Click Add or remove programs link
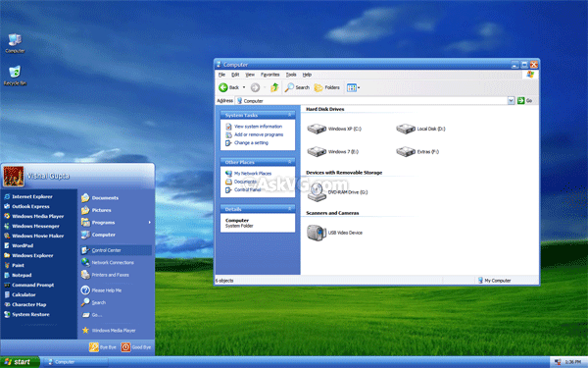This screenshot has width=588, height=368. pos(259,134)
